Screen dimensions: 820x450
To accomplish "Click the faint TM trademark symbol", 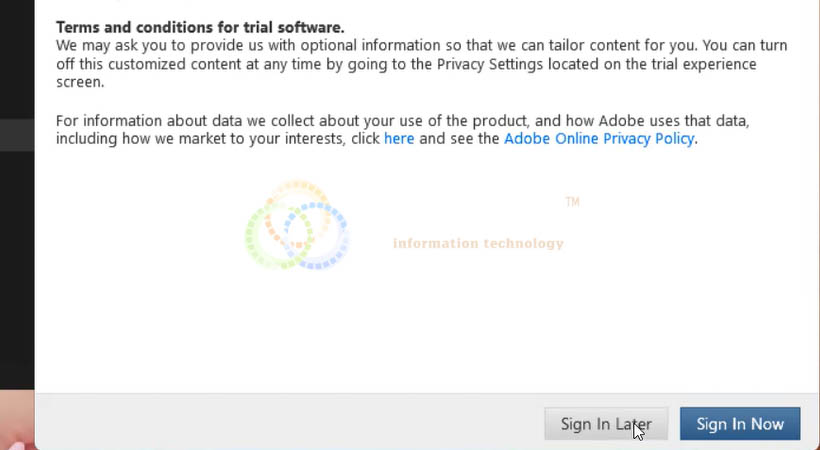I will pos(572,202).
